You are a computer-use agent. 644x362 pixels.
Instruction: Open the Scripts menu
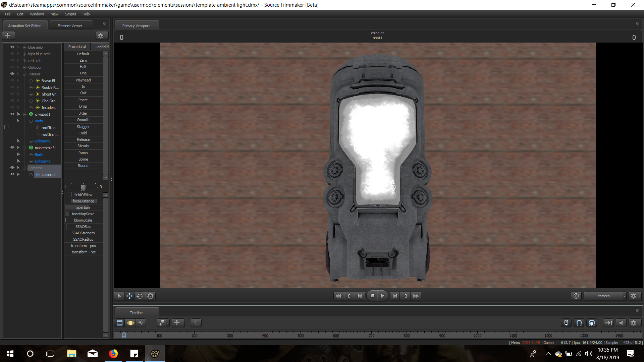click(70, 14)
